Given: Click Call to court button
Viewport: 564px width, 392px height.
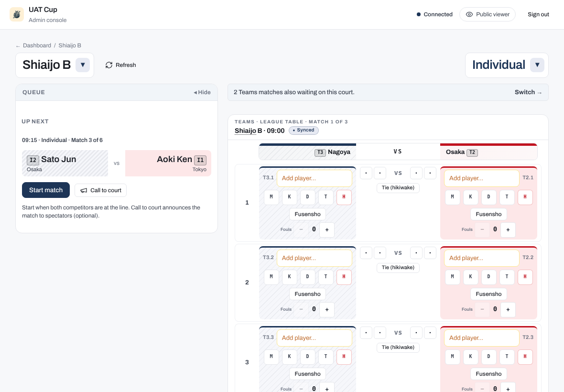Looking at the screenshot, I should point(101,190).
